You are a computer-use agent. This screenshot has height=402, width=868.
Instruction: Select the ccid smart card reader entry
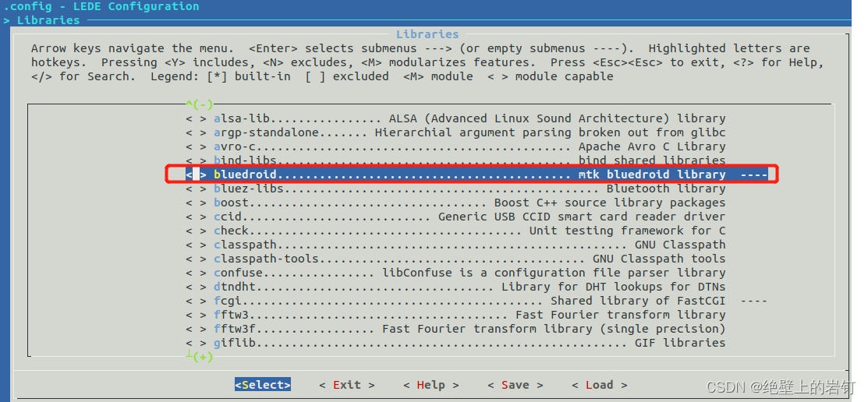pos(455,217)
